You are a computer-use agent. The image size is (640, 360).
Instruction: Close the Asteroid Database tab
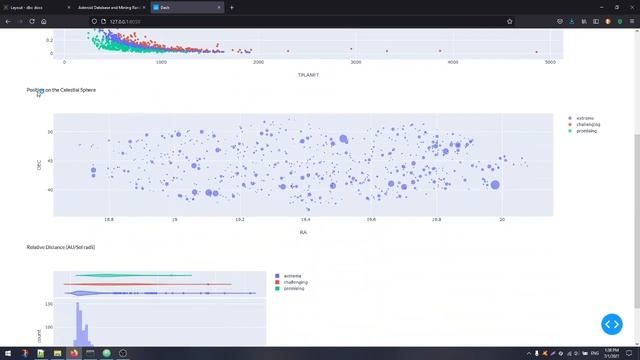[x=144, y=7]
